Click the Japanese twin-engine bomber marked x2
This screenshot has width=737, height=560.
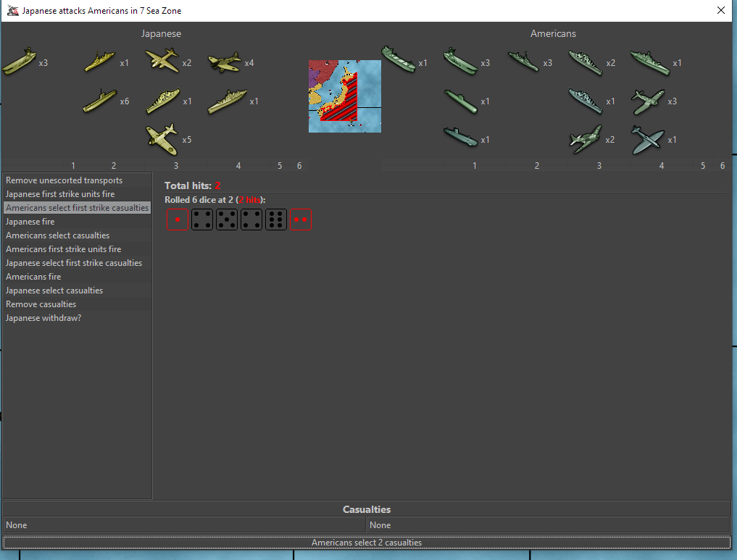162,61
